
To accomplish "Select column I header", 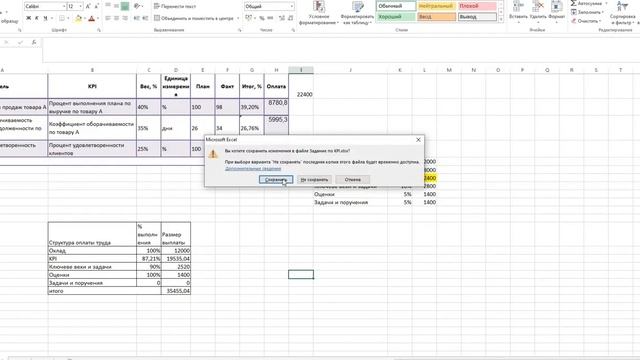I will click(x=301, y=70).
